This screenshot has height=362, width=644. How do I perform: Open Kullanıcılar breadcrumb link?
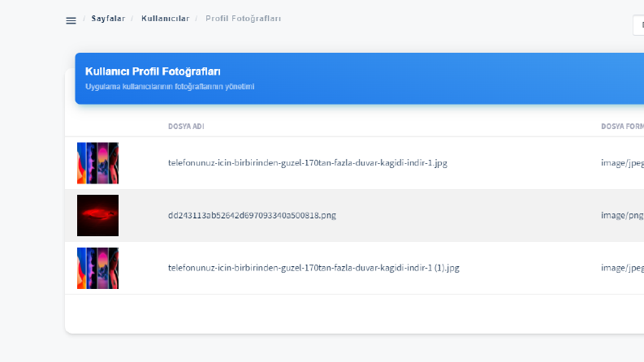point(166,19)
